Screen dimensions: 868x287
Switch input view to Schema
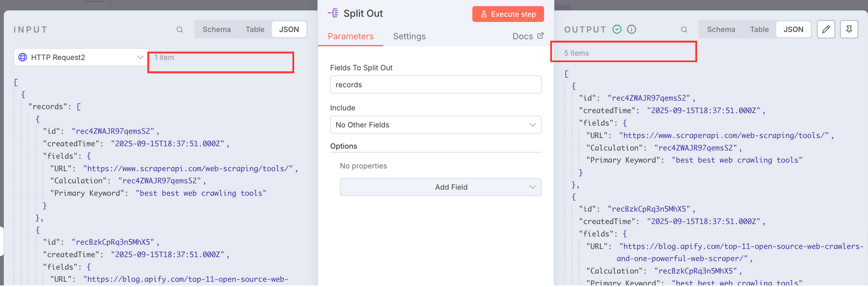pos(216,29)
